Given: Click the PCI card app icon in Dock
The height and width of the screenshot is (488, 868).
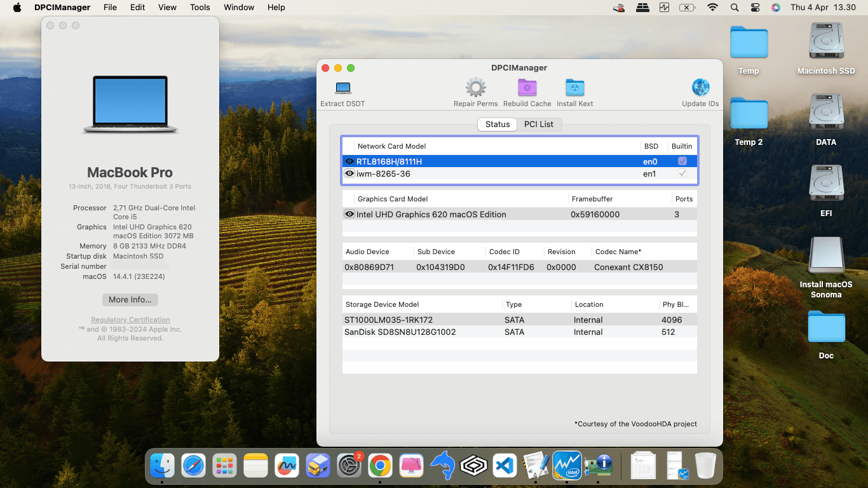Looking at the screenshot, I should click(598, 465).
